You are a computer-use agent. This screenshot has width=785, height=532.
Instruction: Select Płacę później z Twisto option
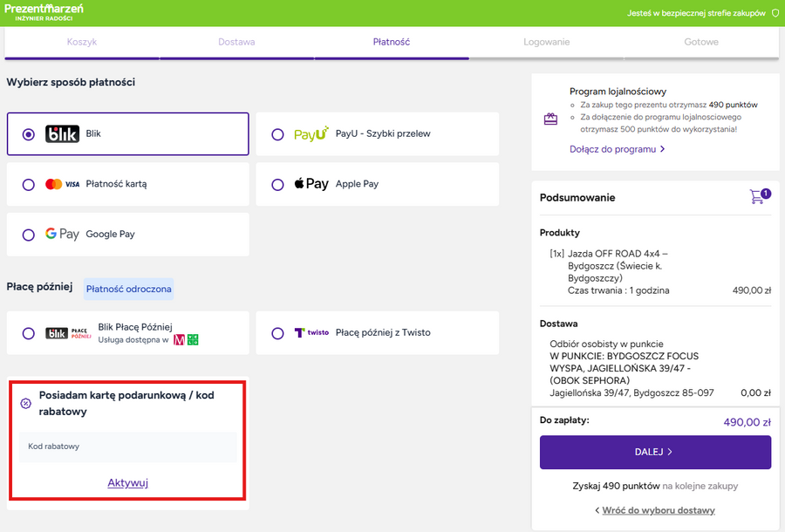pyautogui.click(x=278, y=332)
